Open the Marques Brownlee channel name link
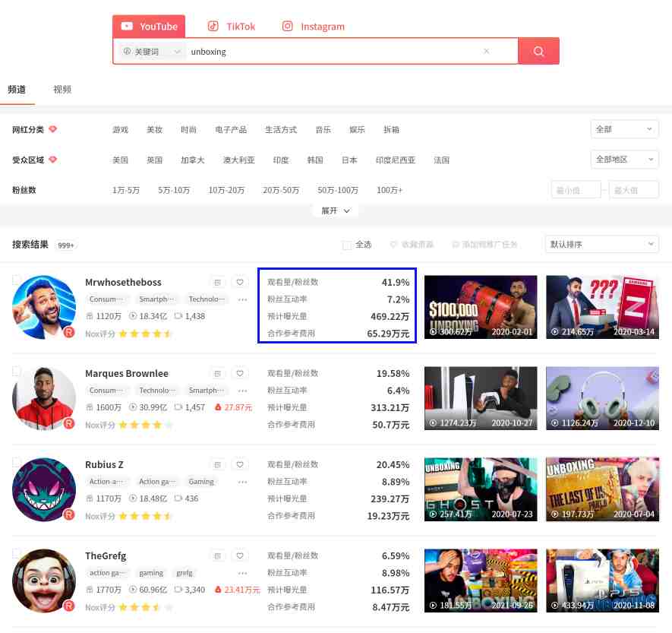This screenshot has height=633, width=672. click(x=127, y=374)
